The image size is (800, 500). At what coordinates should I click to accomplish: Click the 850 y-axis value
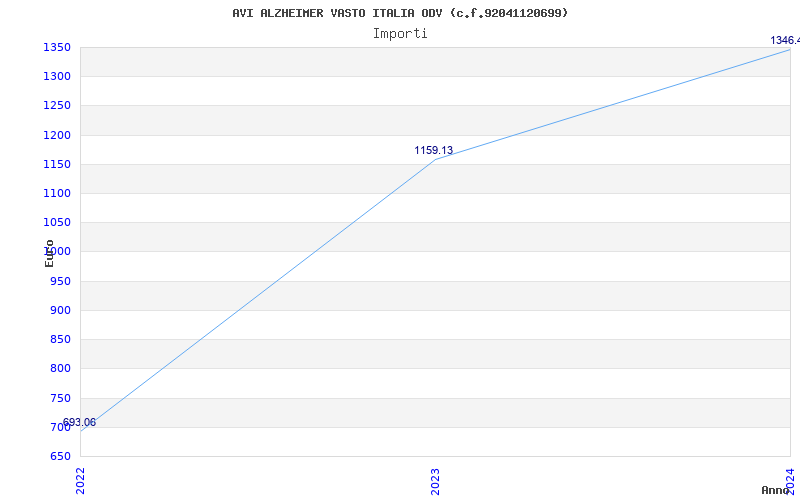(x=60, y=339)
